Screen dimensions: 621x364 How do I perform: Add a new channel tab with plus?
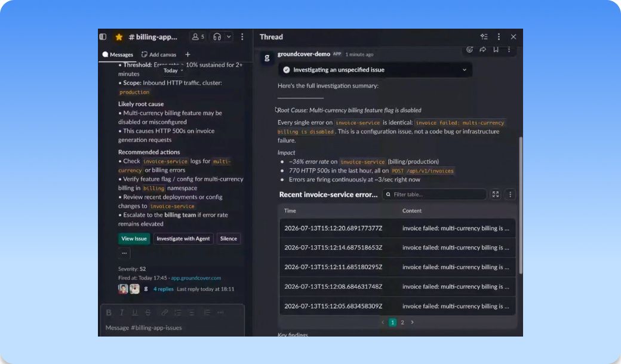point(187,55)
